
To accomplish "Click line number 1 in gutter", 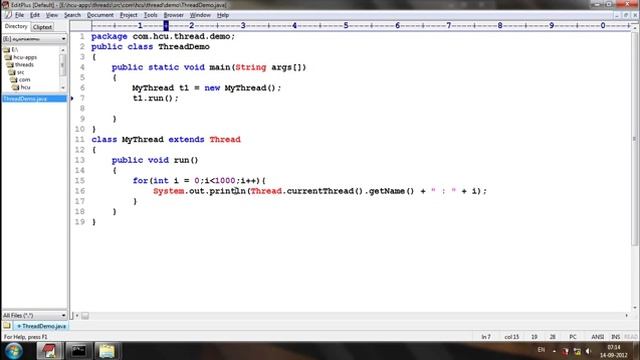I will pyautogui.click(x=82, y=36).
